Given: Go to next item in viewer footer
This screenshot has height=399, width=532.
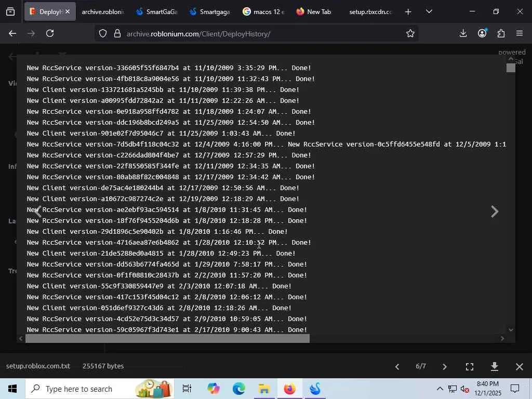Looking at the screenshot, I should 445,367.
